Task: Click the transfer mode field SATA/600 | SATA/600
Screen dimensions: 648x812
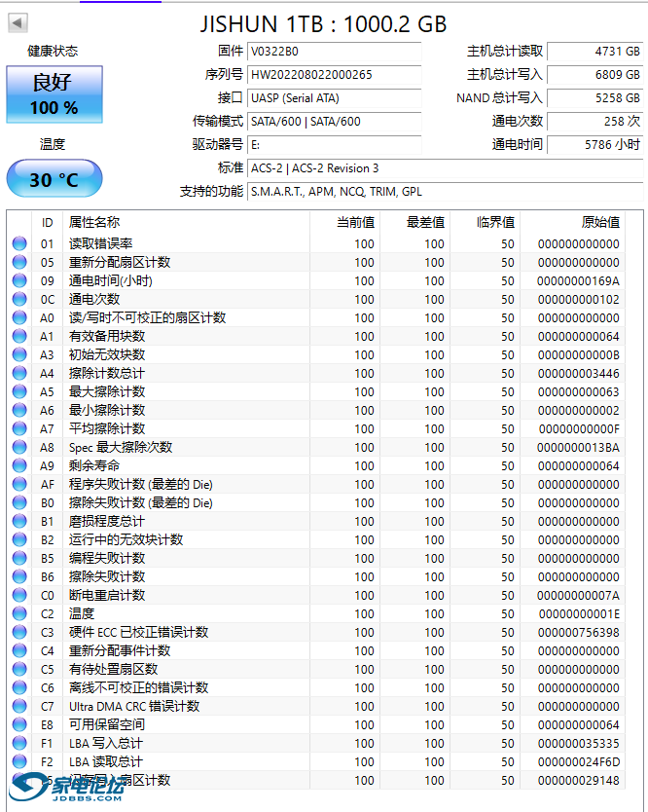Action: click(x=335, y=121)
